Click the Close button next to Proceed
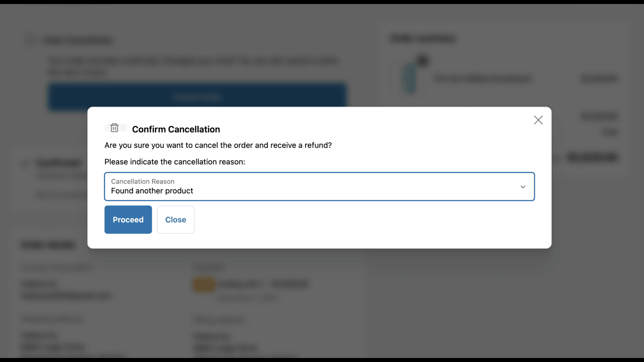Screen dimensions: 644x362 click(x=175, y=220)
